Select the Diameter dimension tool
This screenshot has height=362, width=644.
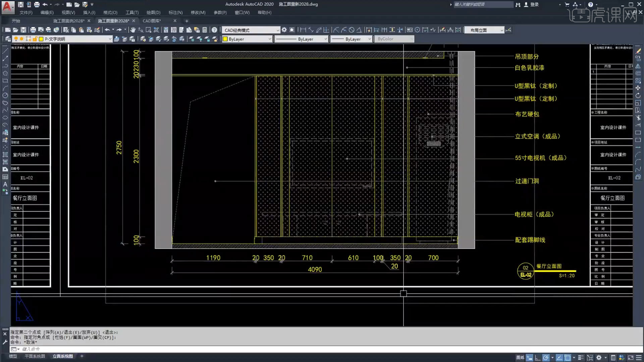coord(351,30)
